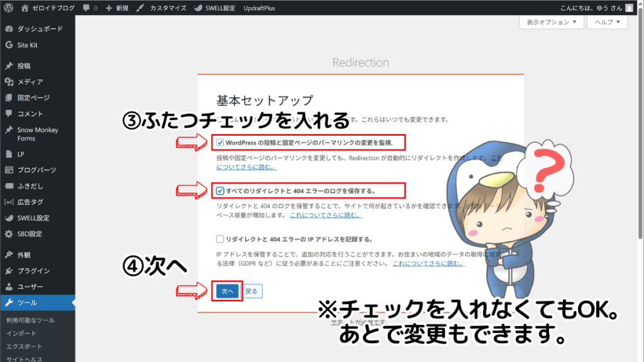Open the インポート submenu item
This screenshot has height=362, width=644.
point(21,333)
